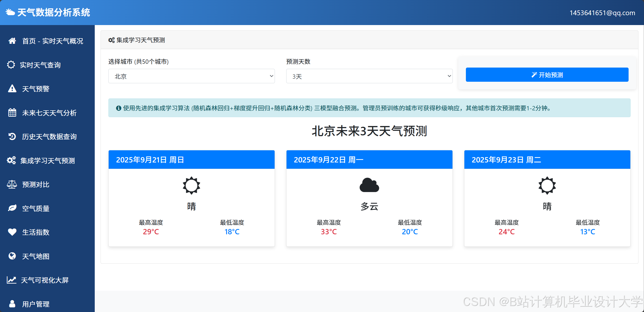Expand the 预测天数 dropdown showing 3天
This screenshot has width=644, height=312.
coord(369,76)
